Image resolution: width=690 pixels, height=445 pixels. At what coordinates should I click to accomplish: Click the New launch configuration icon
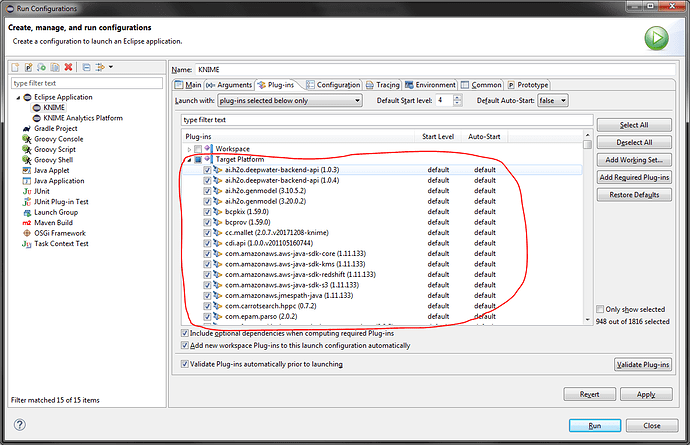coord(15,67)
